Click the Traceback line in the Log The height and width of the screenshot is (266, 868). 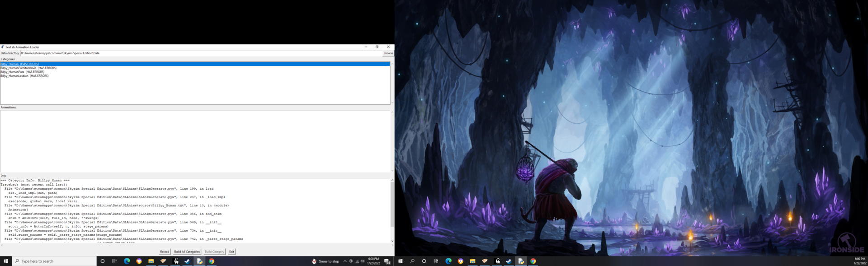(34, 185)
